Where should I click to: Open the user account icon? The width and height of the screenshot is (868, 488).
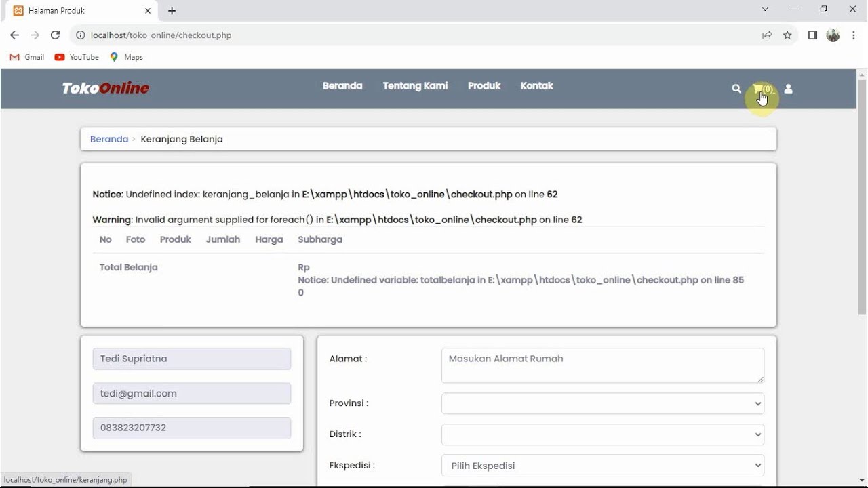pyautogui.click(x=788, y=89)
